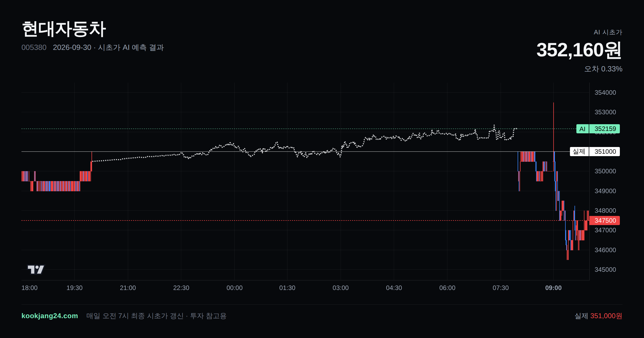Click the 349000 price axis label
Viewport: 644px width, 338px height.
[x=605, y=191]
